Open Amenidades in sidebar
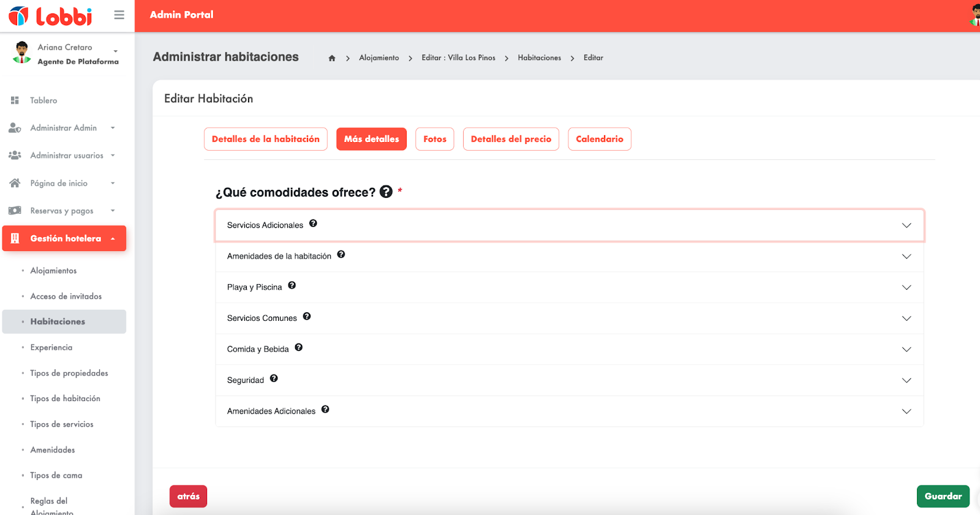 [x=53, y=450]
